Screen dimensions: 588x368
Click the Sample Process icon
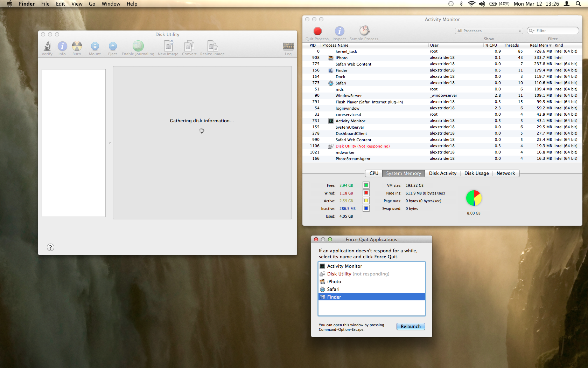364,30
